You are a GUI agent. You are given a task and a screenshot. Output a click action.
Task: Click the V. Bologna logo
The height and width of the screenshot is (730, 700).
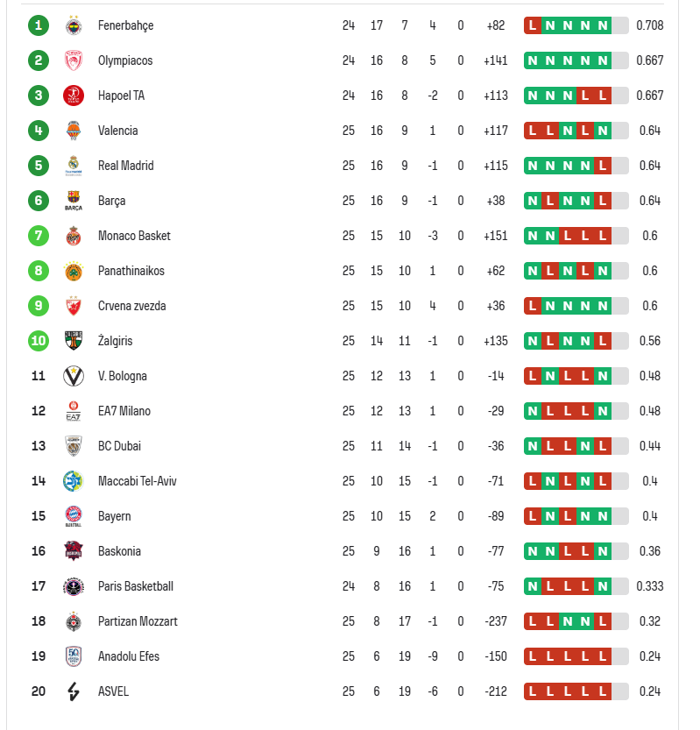74,376
